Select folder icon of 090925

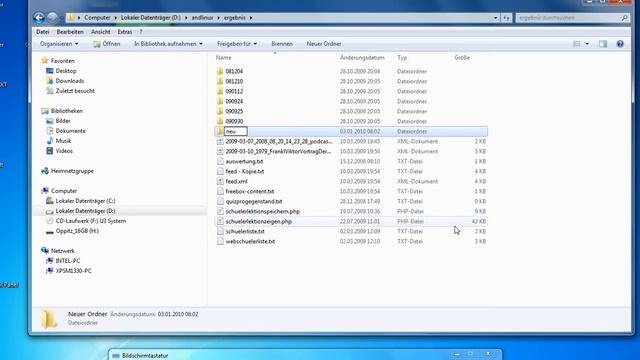[x=220, y=111]
